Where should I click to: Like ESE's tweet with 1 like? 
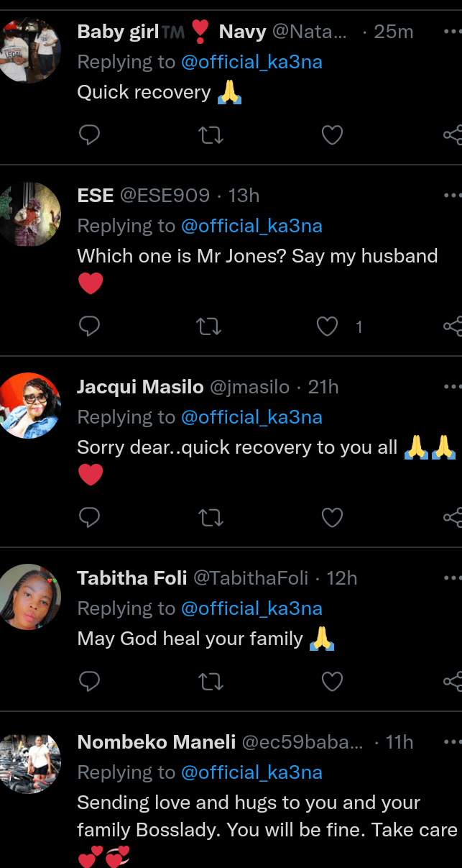tap(328, 327)
